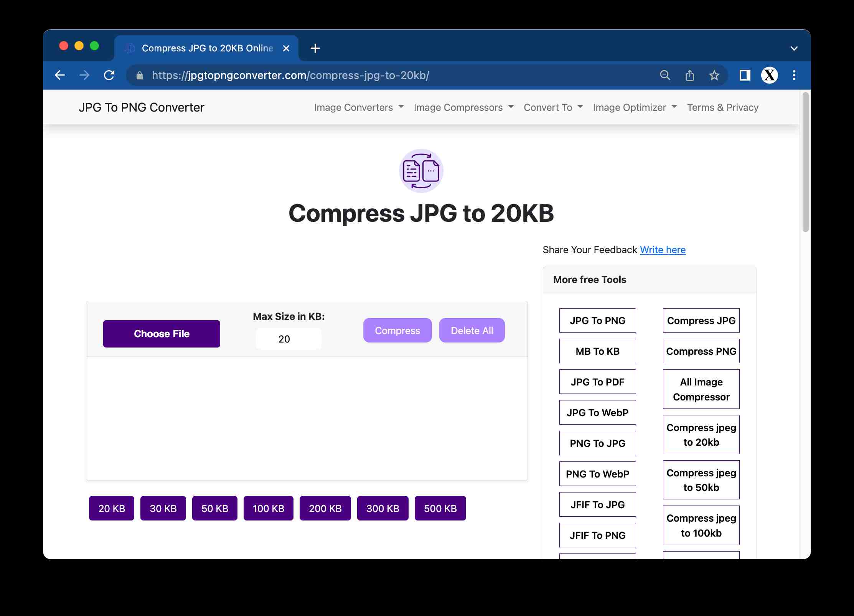The image size is (854, 616).
Task: Click the browser share/export icon
Action: click(x=689, y=75)
